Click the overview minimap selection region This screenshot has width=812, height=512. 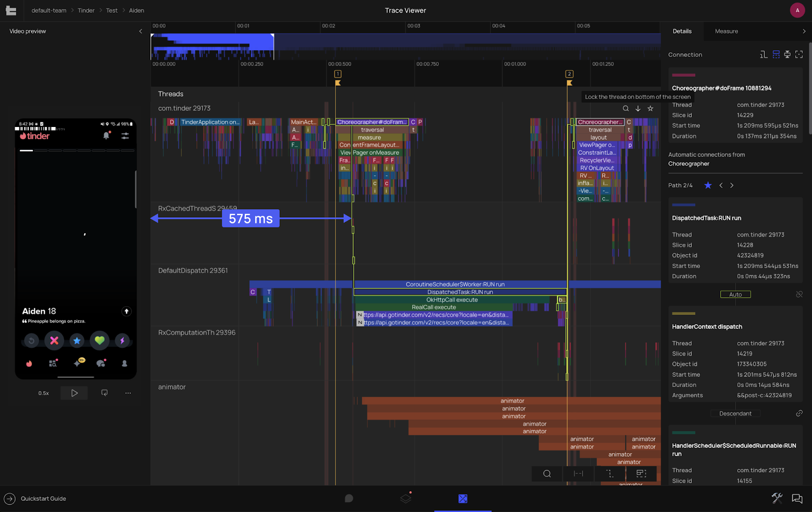212,47
